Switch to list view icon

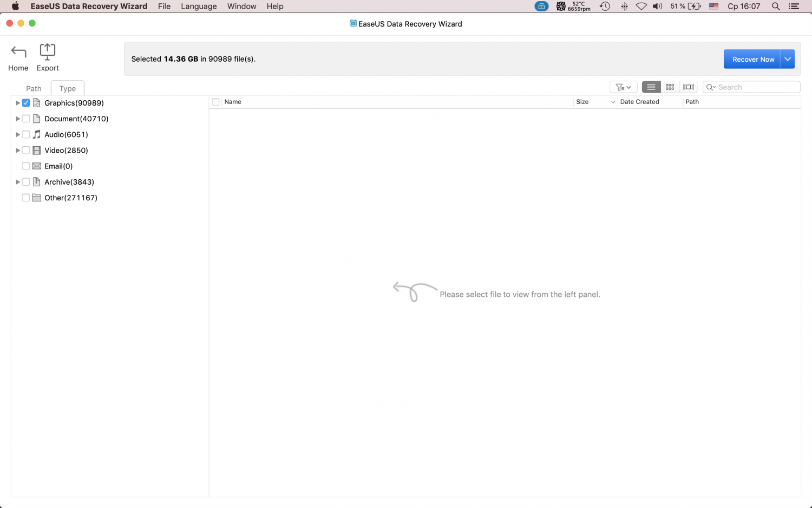[x=651, y=87]
